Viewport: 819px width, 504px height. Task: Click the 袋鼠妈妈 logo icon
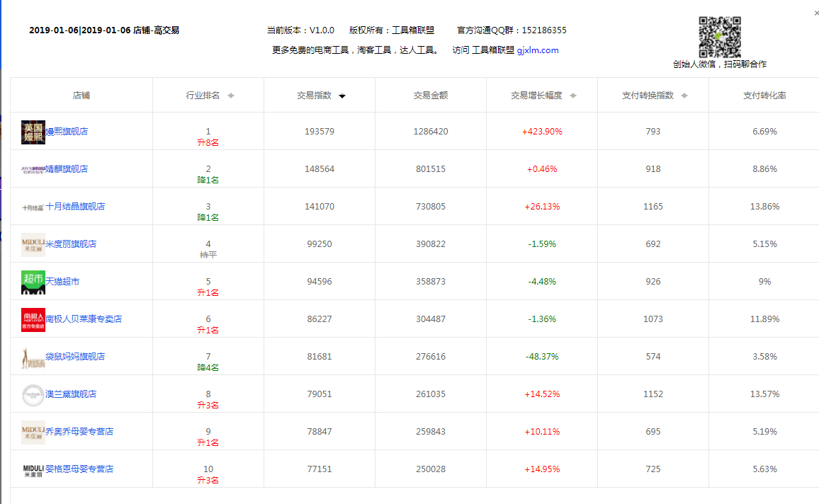[33, 358]
